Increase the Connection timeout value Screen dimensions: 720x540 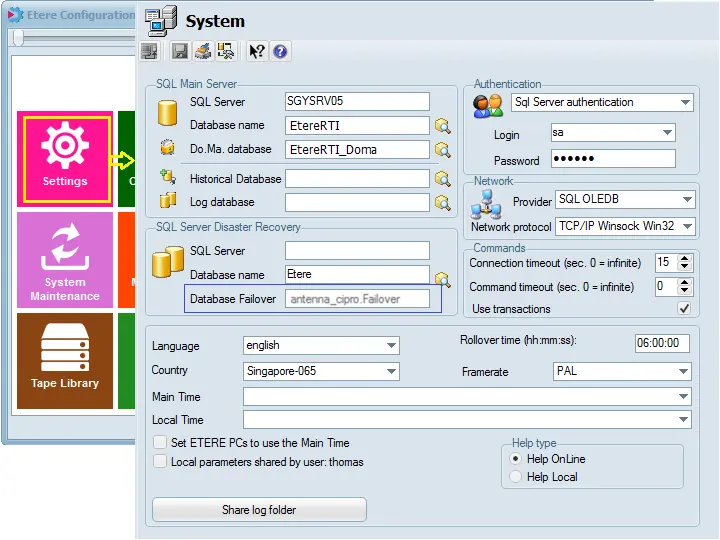pos(685,258)
